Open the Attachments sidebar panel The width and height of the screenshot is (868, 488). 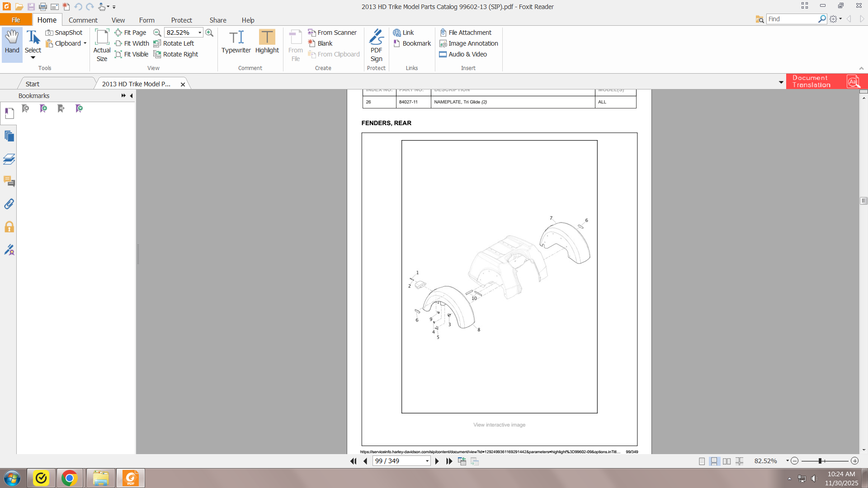[9, 204]
